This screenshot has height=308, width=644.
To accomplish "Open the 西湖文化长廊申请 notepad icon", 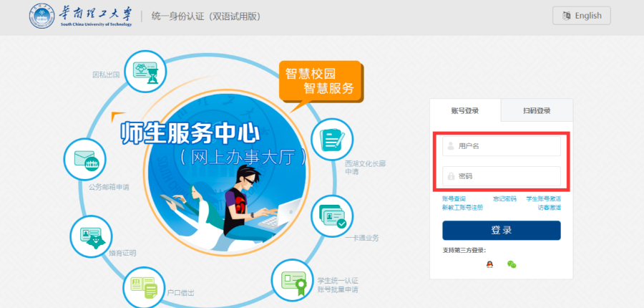I will point(332,140).
